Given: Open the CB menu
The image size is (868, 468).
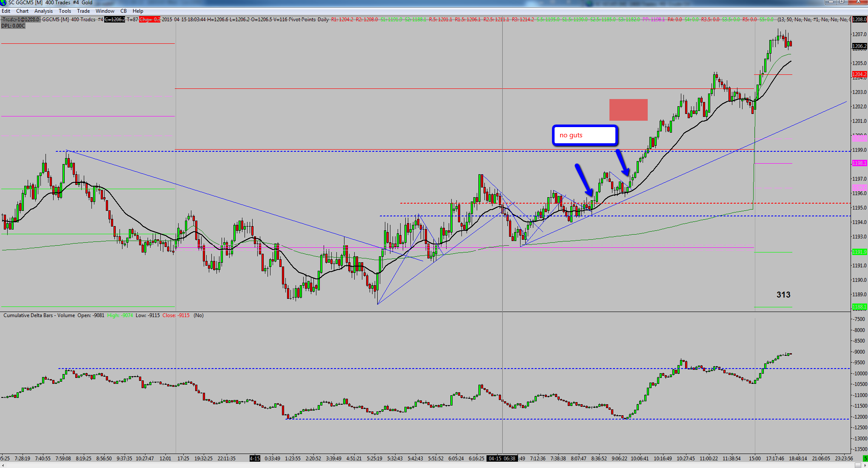Looking at the screenshot, I should pyautogui.click(x=124, y=11).
